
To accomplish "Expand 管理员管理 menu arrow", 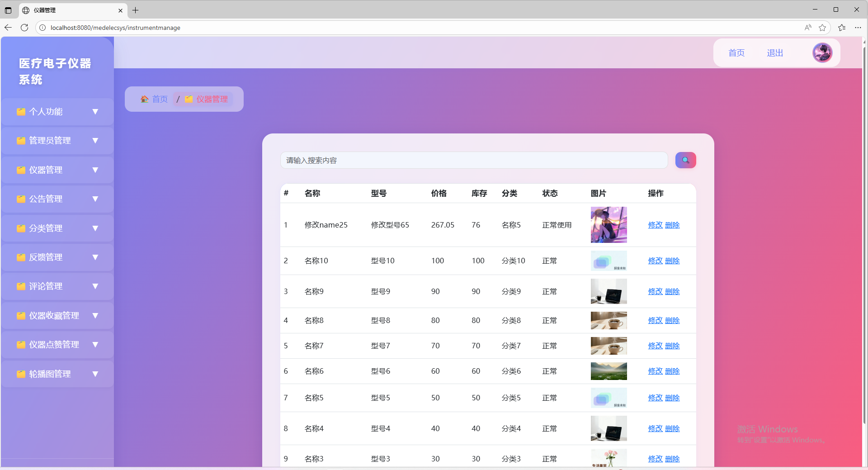I will (x=95, y=141).
